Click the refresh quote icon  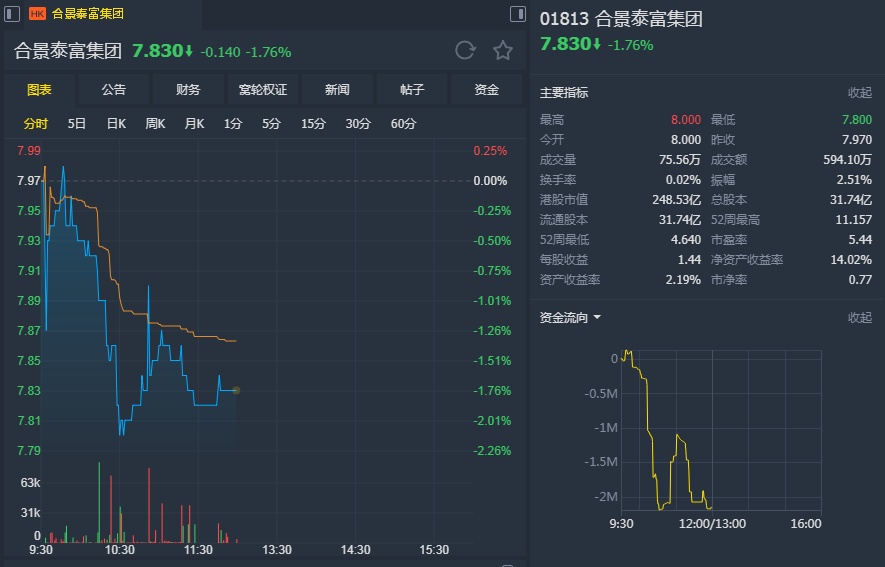[x=465, y=50]
